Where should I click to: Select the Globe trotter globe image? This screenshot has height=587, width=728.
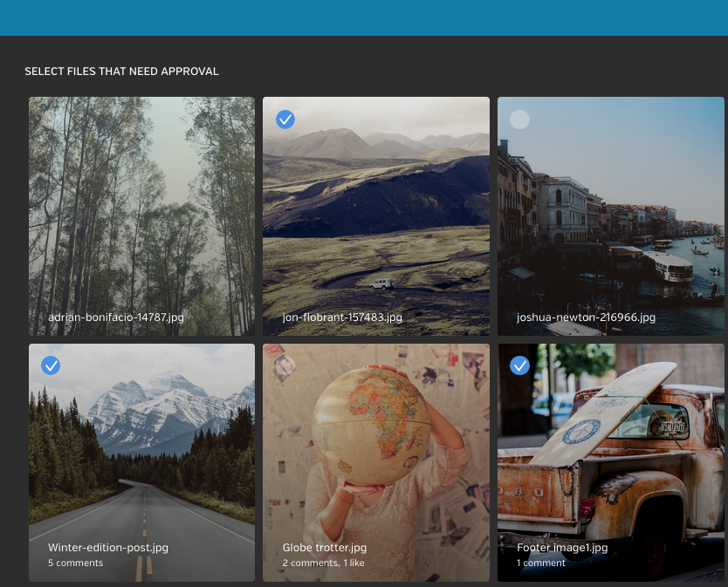[x=376, y=462]
